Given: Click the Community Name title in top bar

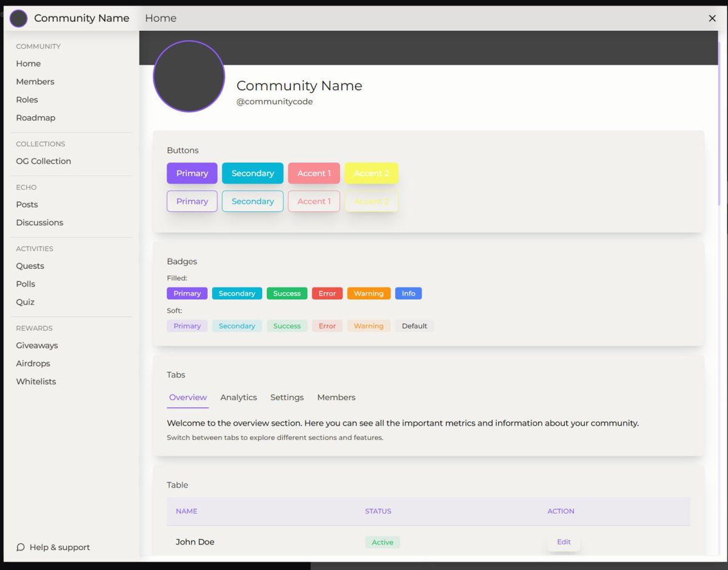Looking at the screenshot, I should point(82,18).
